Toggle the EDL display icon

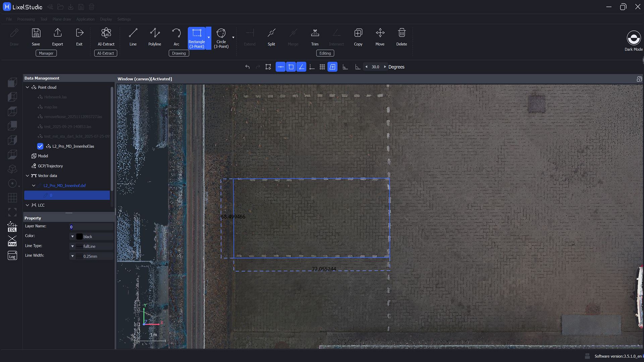coord(12,227)
